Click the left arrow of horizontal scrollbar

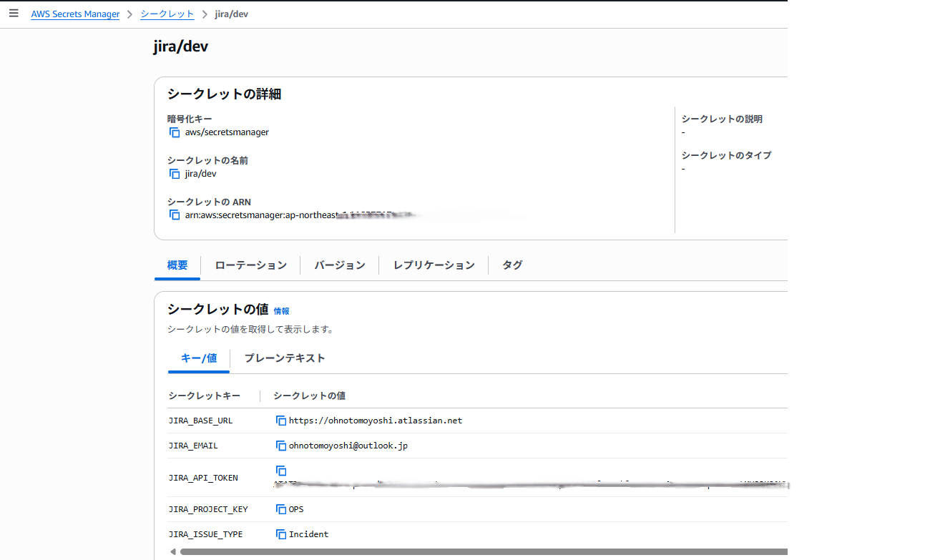172,552
